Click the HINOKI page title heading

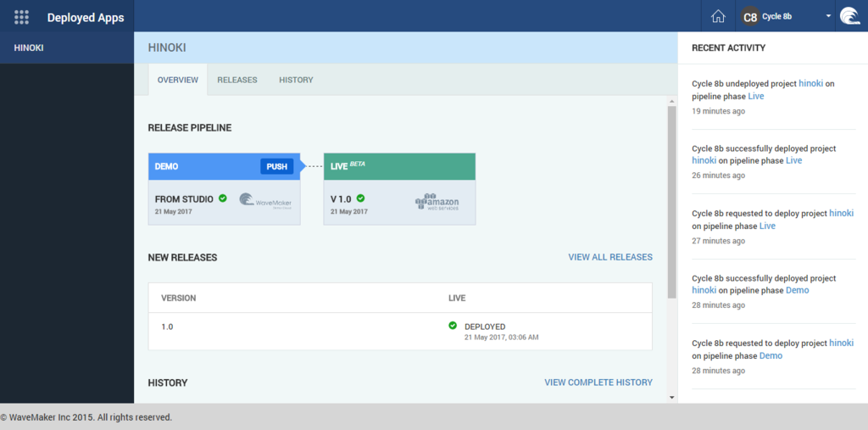pos(167,47)
